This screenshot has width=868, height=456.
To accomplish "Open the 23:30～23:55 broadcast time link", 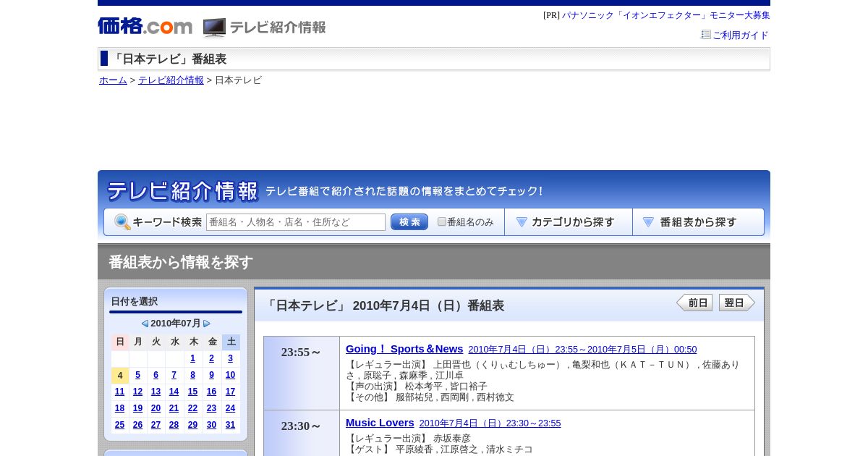I will (490, 423).
